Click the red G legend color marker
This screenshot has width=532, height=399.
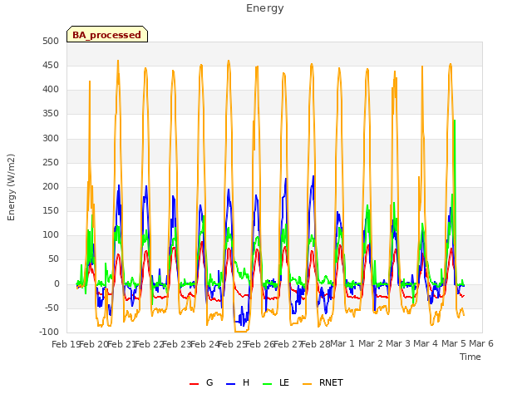[194, 384]
